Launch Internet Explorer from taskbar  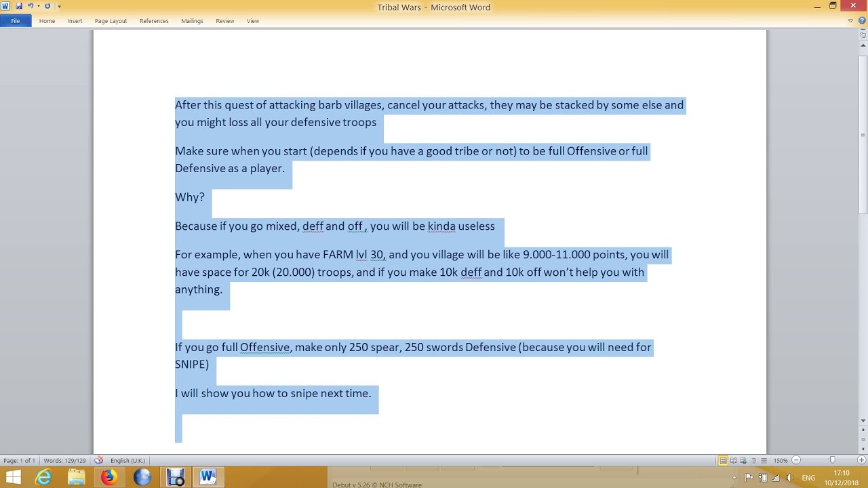(43, 477)
